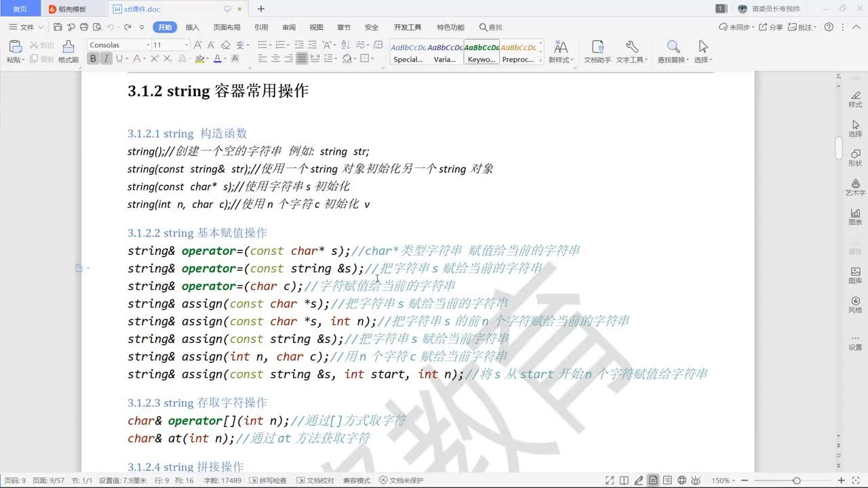Click the Comments (批注) button
This screenshot has width=868, height=488.
[x=804, y=27]
